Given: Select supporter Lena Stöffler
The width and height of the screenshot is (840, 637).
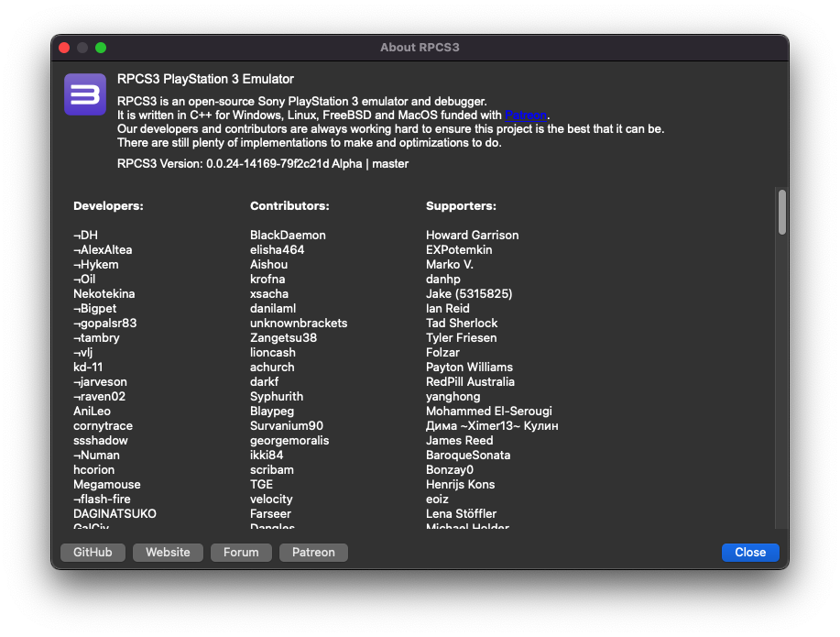Looking at the screenshot, I should (462, 513).
